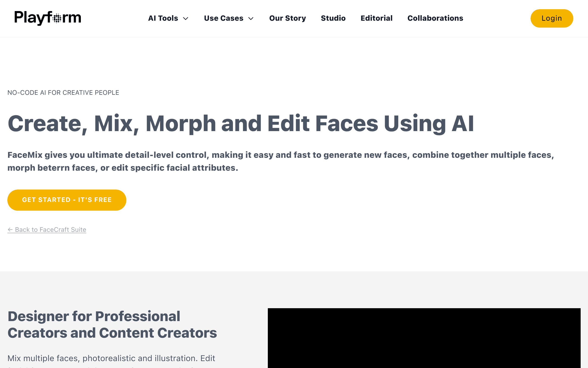588x368 pixels.
Task: Navigate to Editorial
Action: (376, 18)
